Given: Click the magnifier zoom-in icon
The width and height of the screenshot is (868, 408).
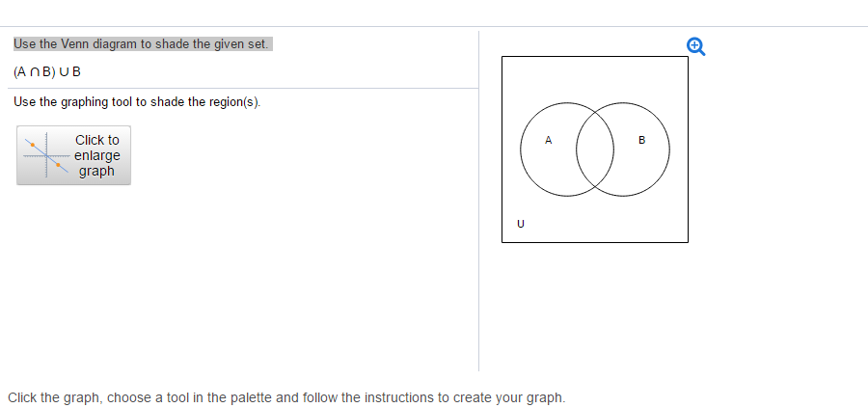Looking at the screenshot, I should coord(693,44).
